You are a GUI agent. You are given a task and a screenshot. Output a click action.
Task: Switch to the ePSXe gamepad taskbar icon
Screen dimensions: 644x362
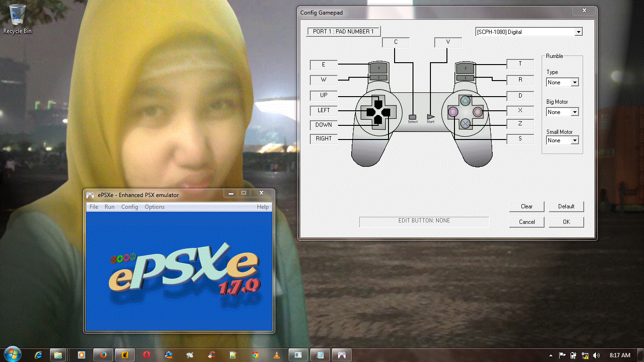click(342, 355)
